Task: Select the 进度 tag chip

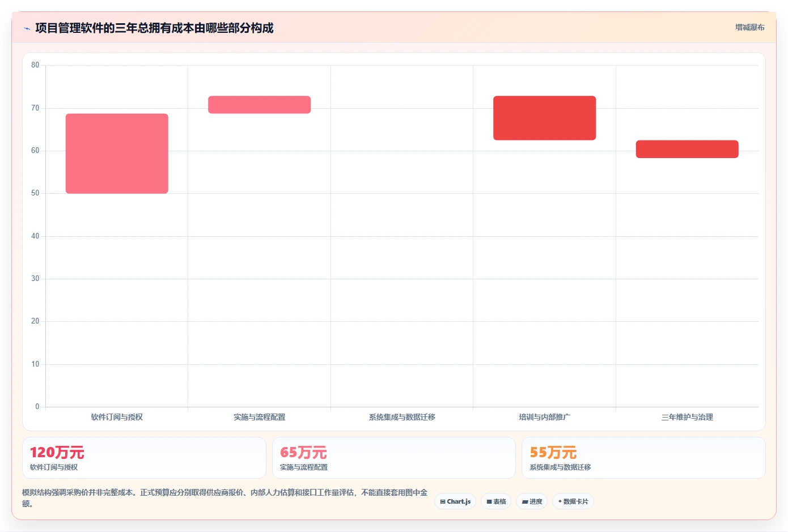Action: 532,501
